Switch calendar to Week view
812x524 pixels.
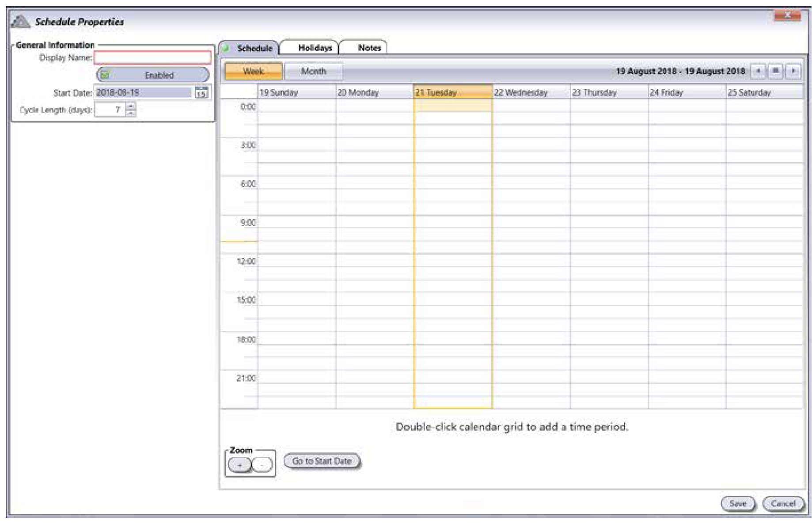pos(253,71)
